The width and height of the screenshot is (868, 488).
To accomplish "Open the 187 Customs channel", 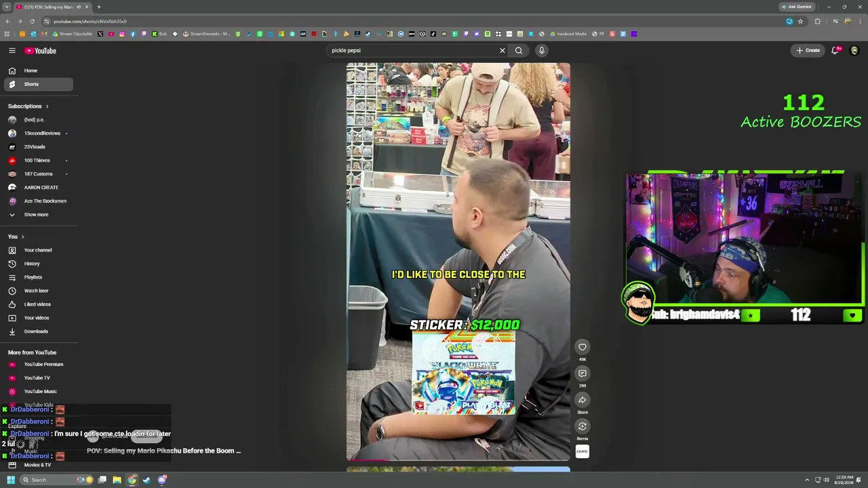I will (37, 174).
